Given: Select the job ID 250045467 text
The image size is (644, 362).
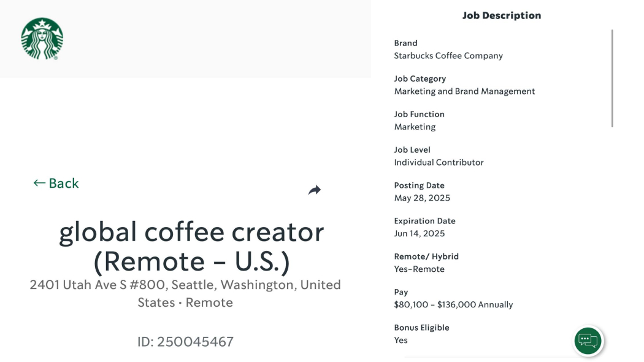Looking at the screenshot, I should pos(185,342).
